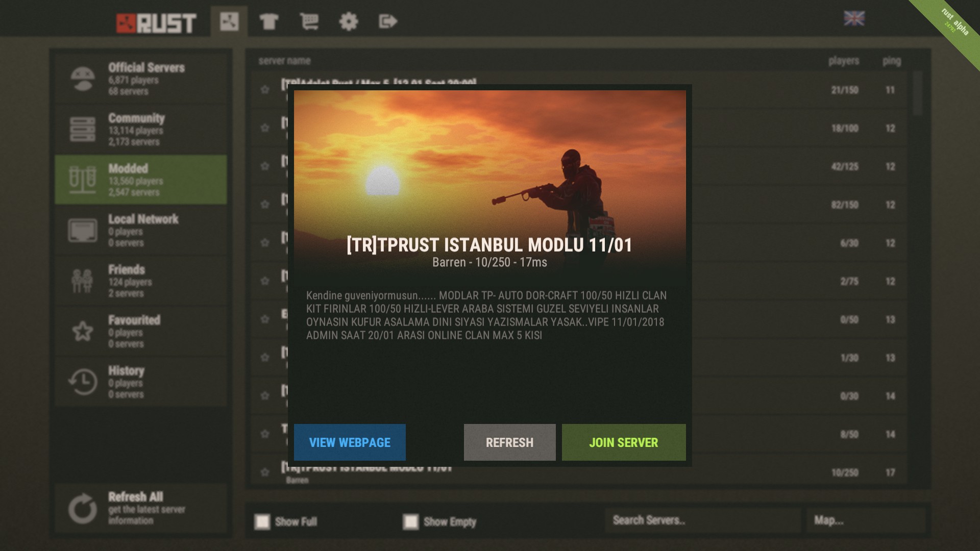
Task: Enable the Show Full checkbox
Action: [x=262, y=521]
